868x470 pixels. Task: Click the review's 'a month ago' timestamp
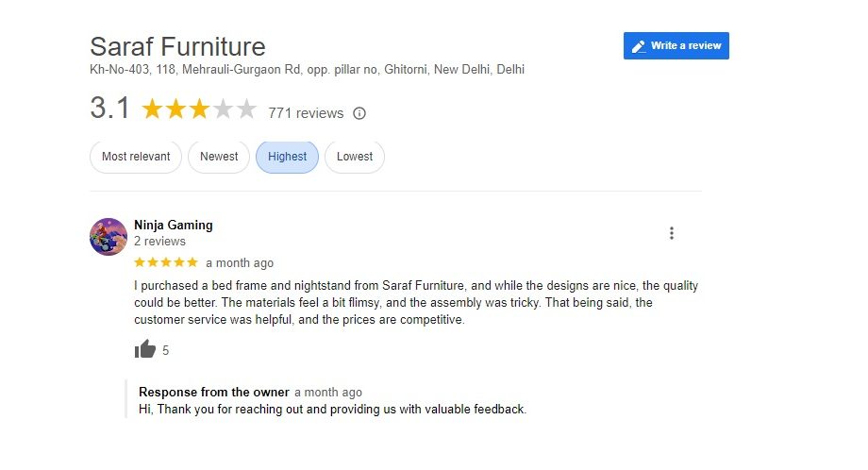240,263
